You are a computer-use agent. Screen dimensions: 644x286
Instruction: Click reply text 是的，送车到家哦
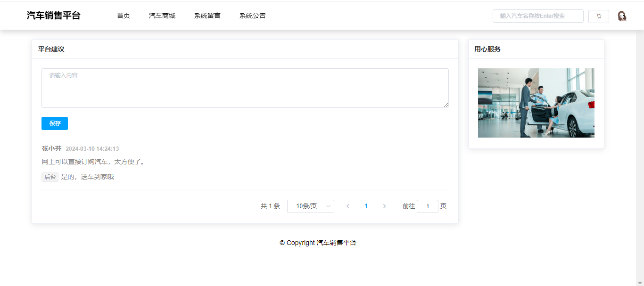[88, 177]
